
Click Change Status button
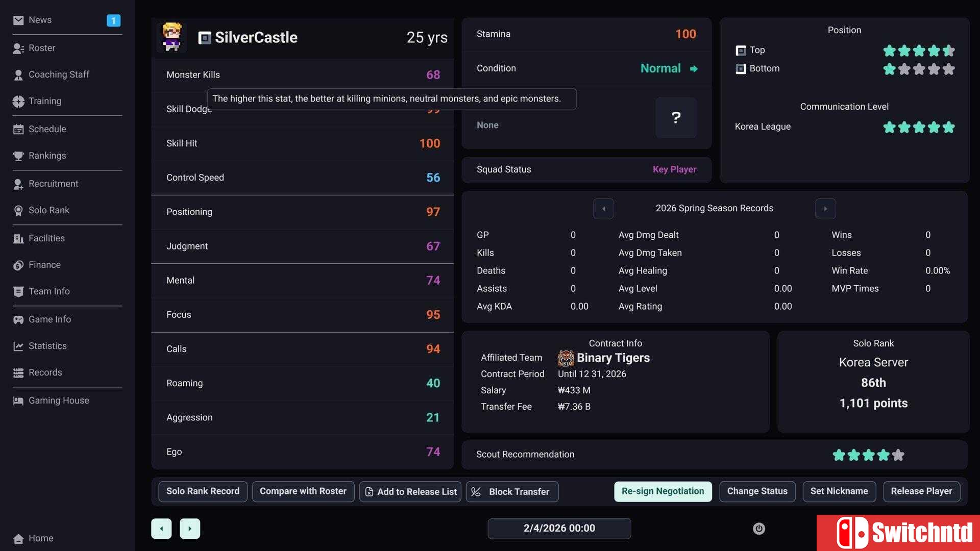[x=757, y=491]
